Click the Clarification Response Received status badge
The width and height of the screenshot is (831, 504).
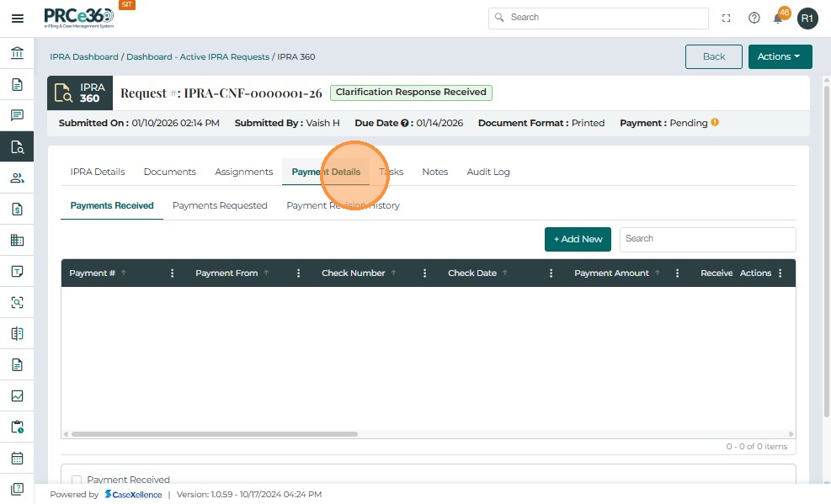pyautogui.click(x=411, y=93)
